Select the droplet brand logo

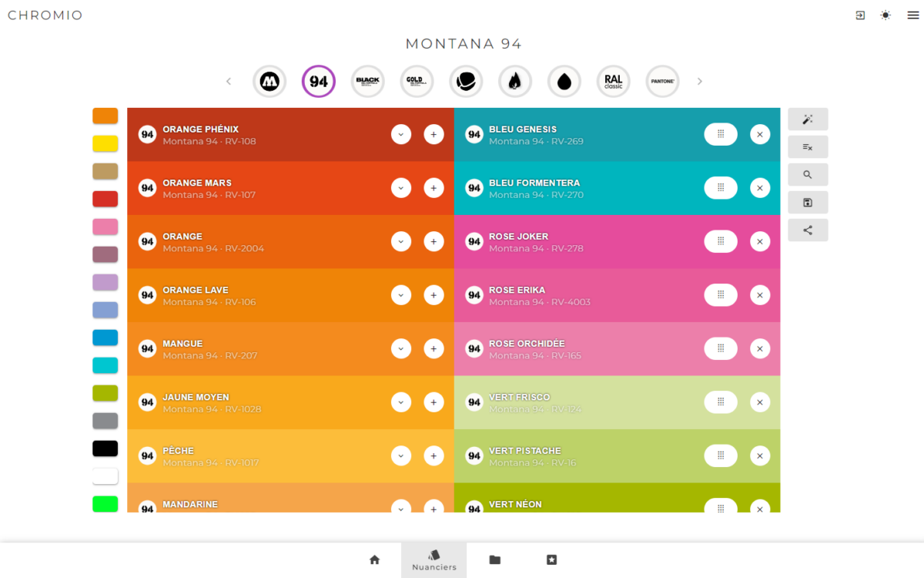564,81
